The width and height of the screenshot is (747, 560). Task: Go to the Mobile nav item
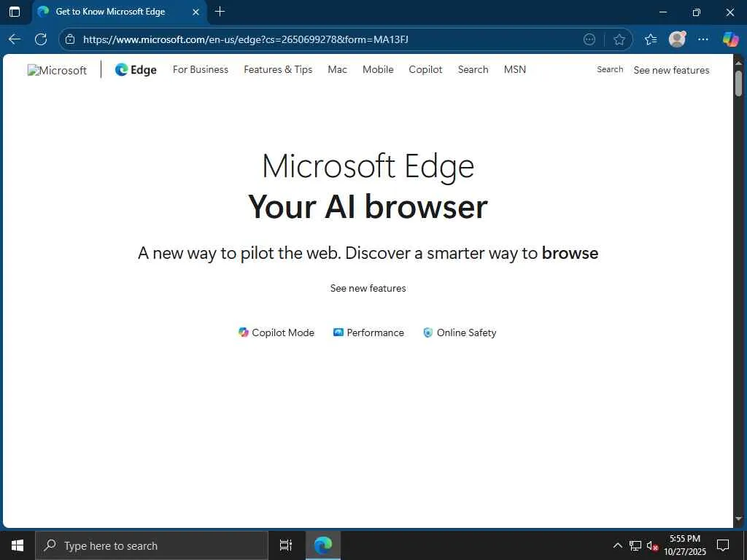tap(378, 69)
